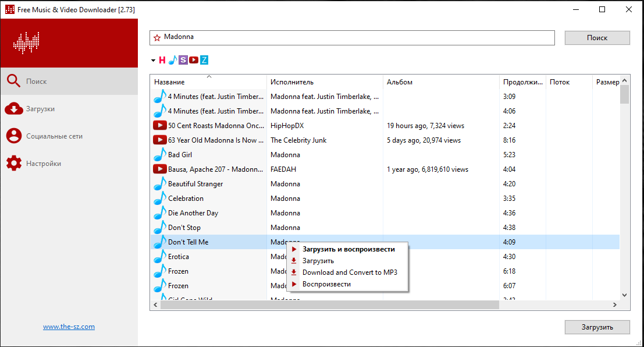Click the YouTube icon beside 50 Cent Roasts Madonna

coord(160,125)
